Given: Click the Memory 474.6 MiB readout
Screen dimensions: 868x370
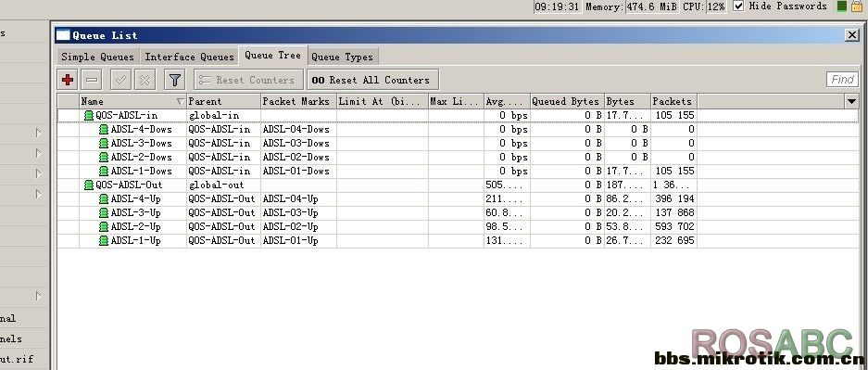Looking at the screenshot, I should (632, 6).
